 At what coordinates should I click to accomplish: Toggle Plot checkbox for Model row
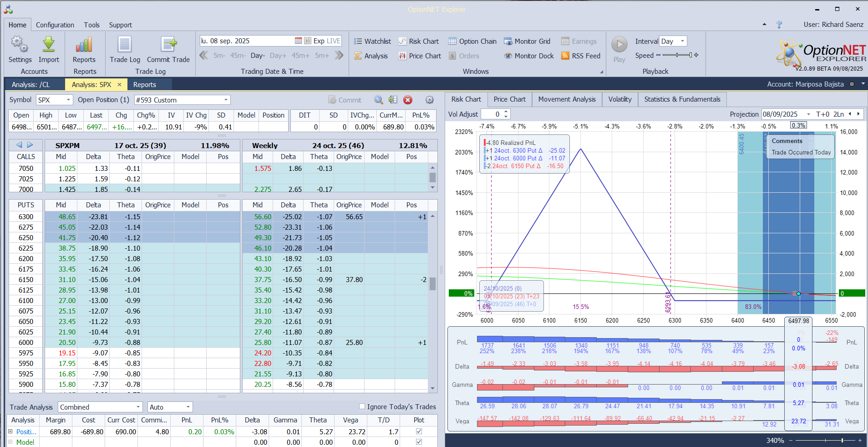419,442
